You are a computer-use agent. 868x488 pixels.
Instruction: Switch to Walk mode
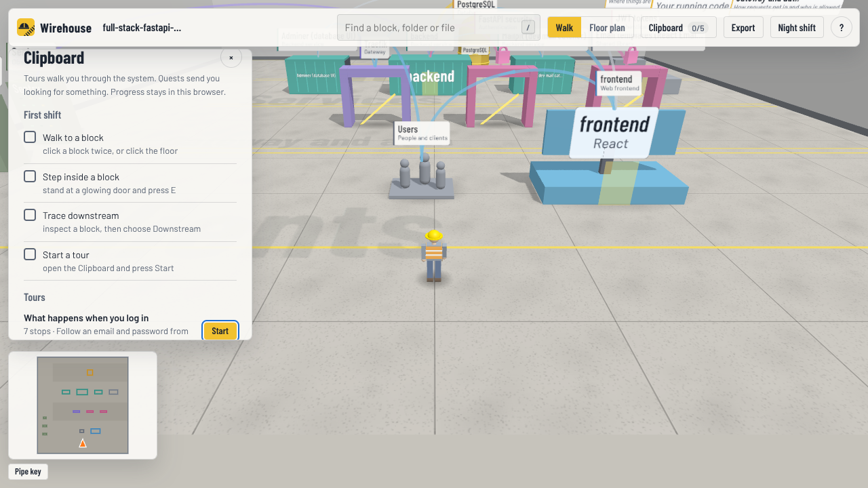click(564, 28)
